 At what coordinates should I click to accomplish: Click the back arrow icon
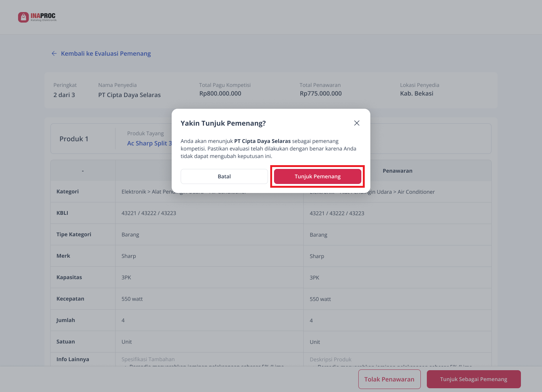pyautogui.click(x=54, y=54)
